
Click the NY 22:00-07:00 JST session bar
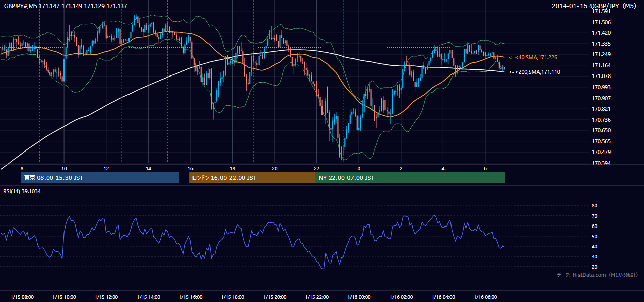tap(411, 178)
